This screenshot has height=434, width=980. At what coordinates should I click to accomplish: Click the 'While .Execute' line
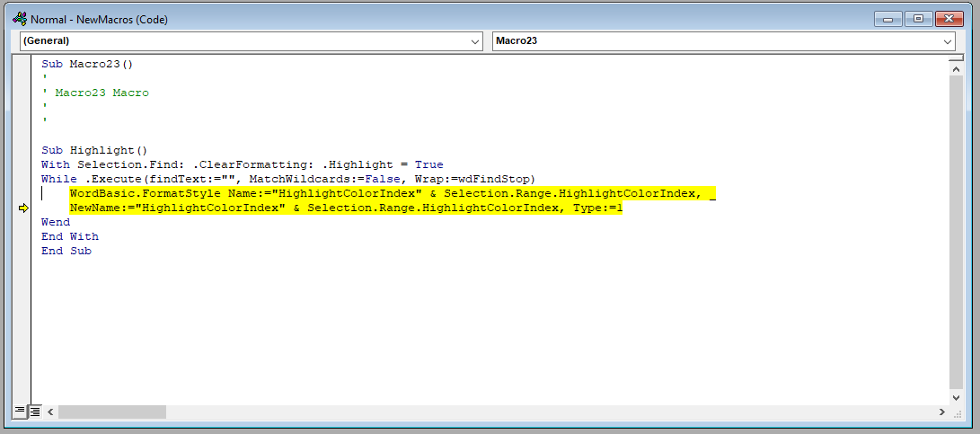pyautogui.click(x=288, y=180)
